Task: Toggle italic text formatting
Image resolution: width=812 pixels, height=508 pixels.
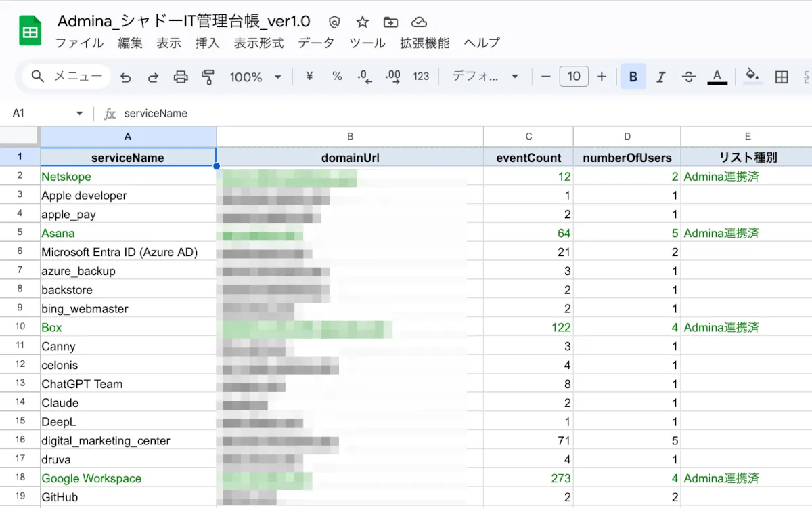Action: coord(661,77)
